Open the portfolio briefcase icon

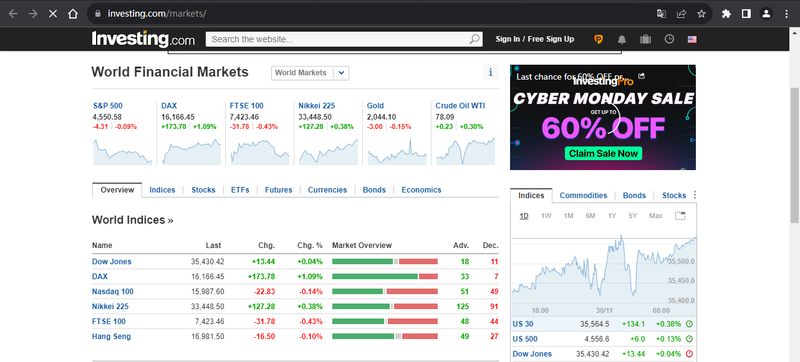pos(645,39)
